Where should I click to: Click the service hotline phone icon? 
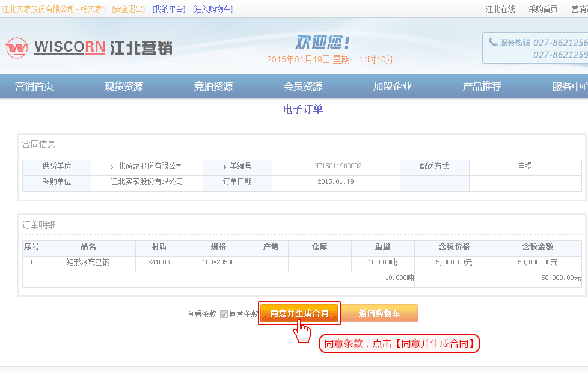(x=493, y=42)
